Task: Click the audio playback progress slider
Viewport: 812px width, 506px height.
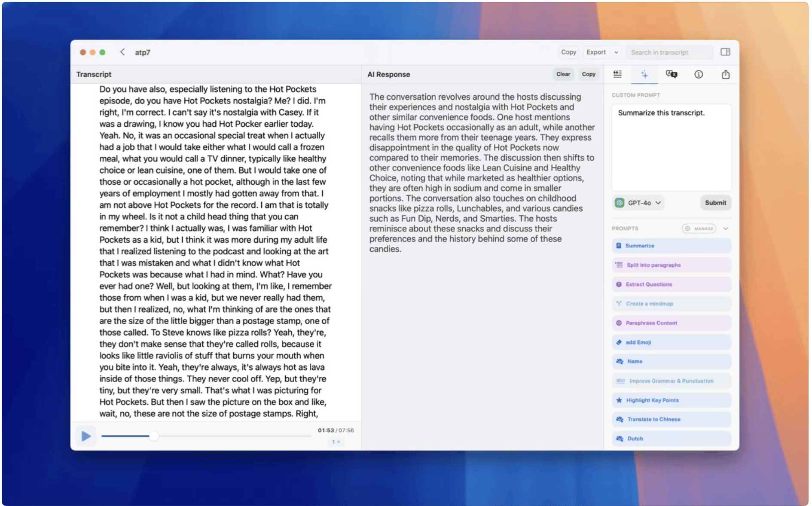Action: (x=206, y=436)
